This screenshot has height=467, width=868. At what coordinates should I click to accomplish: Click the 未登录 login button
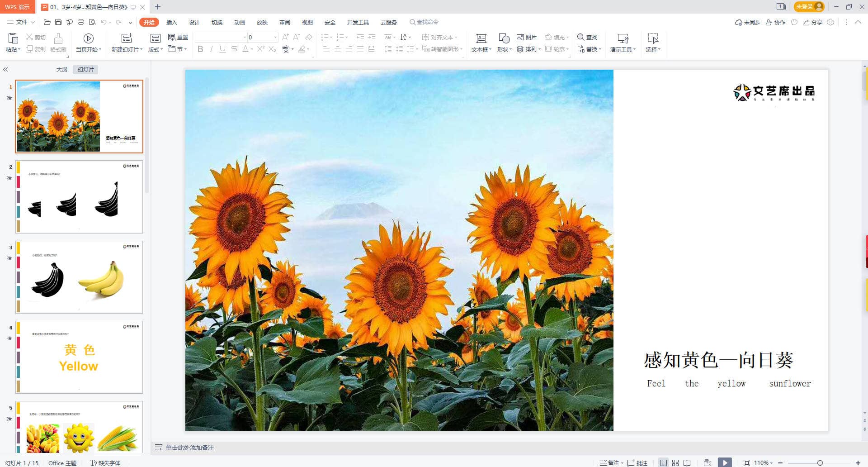coord(809,7)
